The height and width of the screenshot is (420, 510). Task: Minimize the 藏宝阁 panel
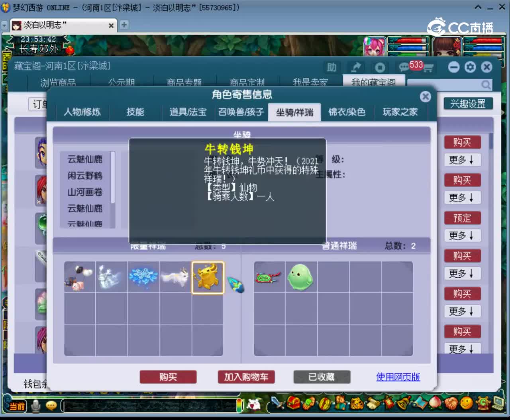(454, 67)
